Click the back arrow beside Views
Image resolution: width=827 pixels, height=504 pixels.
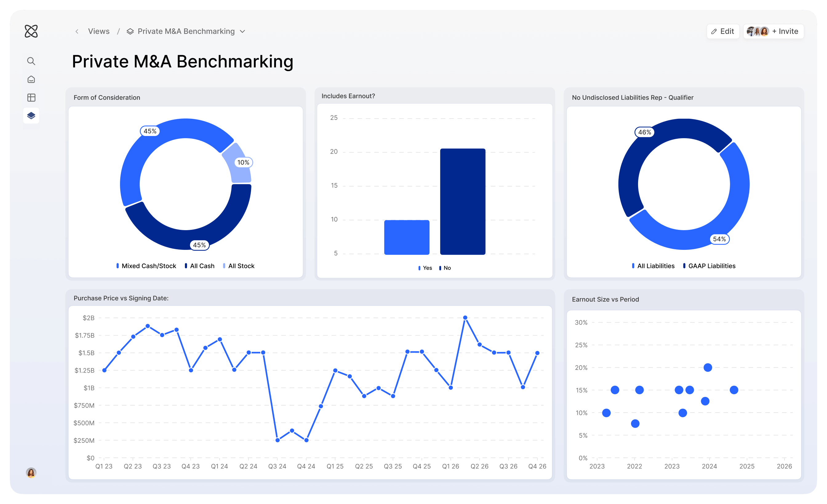click(x=77, y=31)
